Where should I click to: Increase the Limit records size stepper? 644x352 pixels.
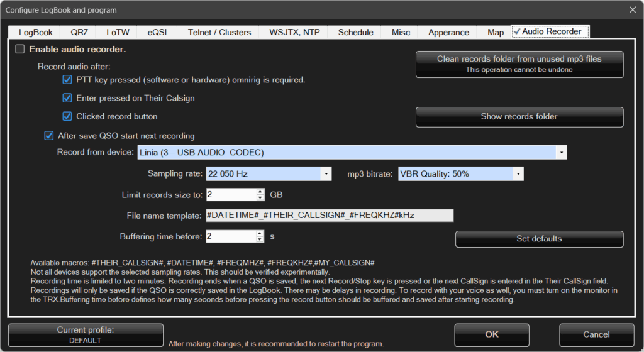[260, 192]
